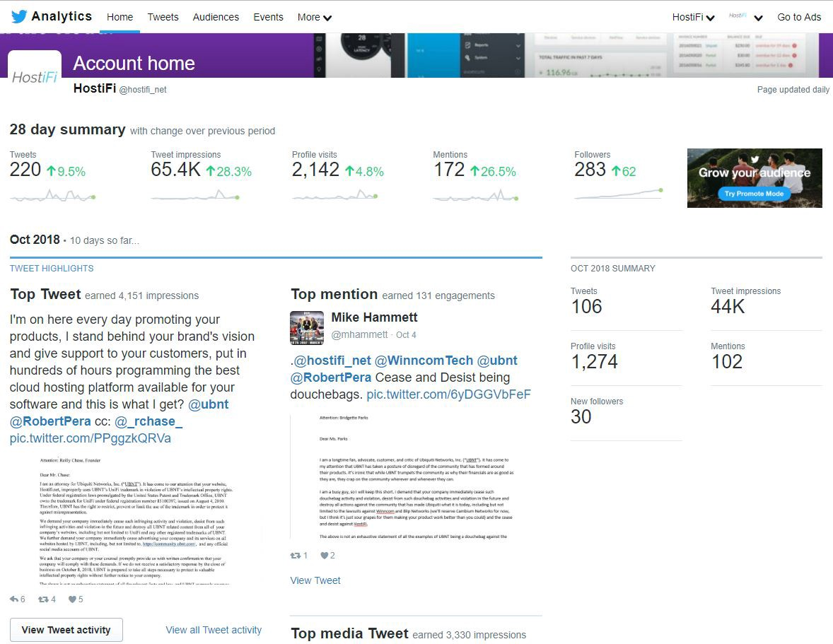Image resolution: width=833 pixels, height=644 pixels.
Task: Click the @mhammett handle
Action: click(359, 334)
